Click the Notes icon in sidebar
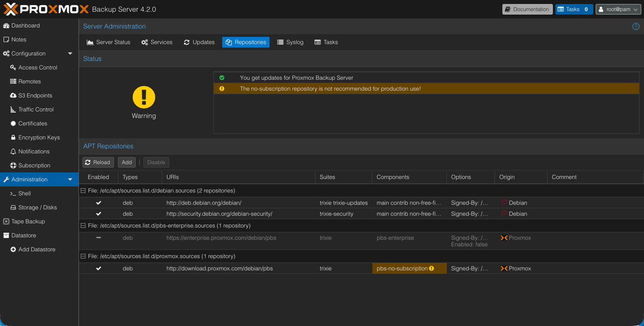The height and width of the screenshot is (326, 644). (x=6, y=39)
